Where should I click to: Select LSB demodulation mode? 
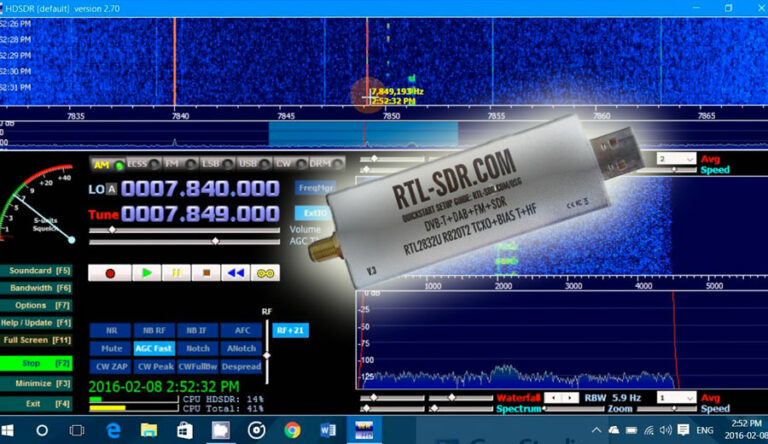216,164
